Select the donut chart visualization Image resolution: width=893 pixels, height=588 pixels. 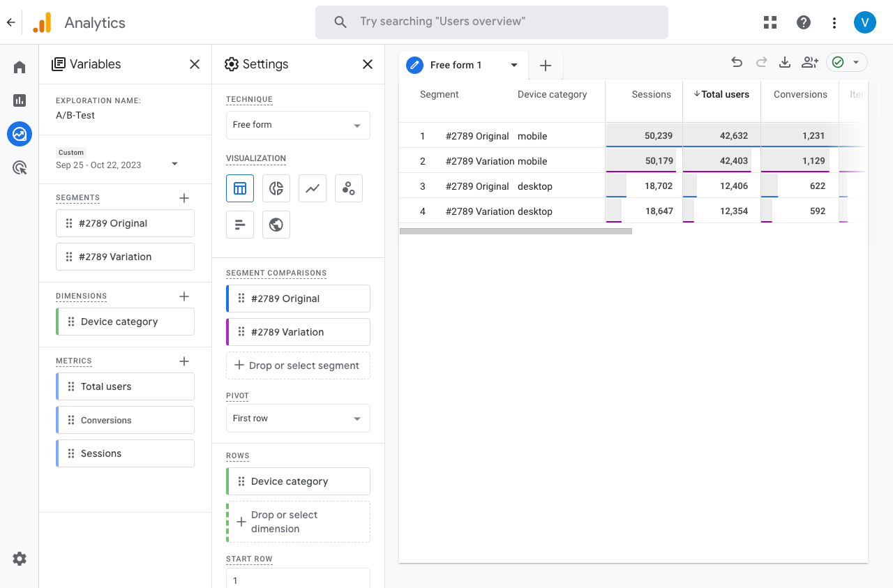[276, 188]
